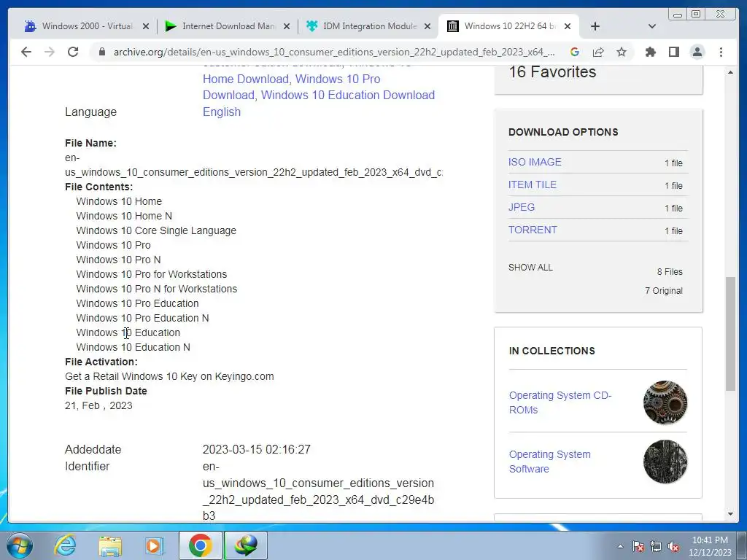Image resolution: width=747 pixels, height=560 pixels.
Task: Click SHOW ALL files link
Action: [530, 267]
